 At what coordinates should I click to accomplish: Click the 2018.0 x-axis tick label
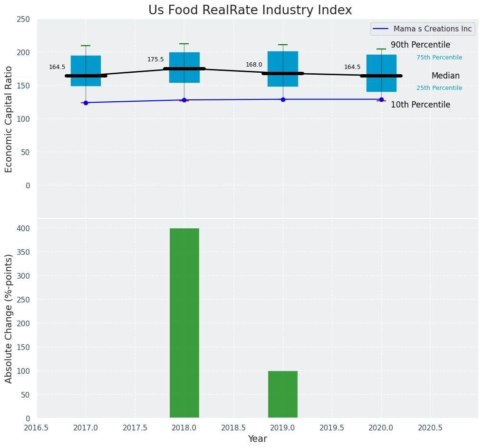coord(184,428)
